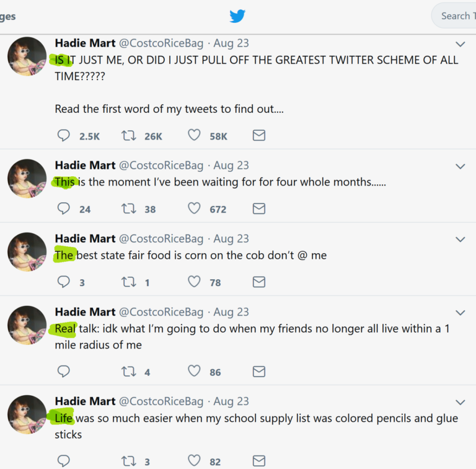Click the Twitter bird logo
The height and width of the screenshot is (469, 476).
[237, 16]
